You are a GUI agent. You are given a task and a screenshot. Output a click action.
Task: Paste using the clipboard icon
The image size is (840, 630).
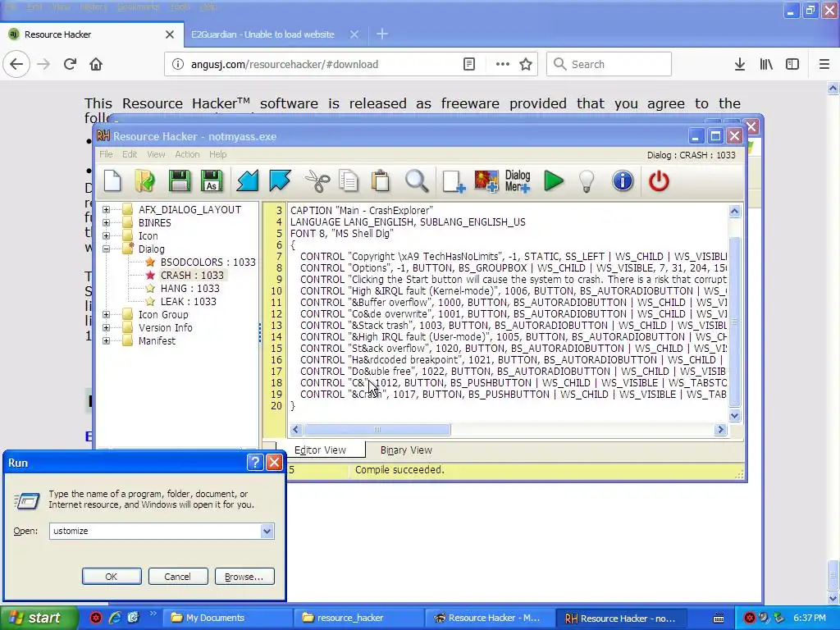pos(381,181)
